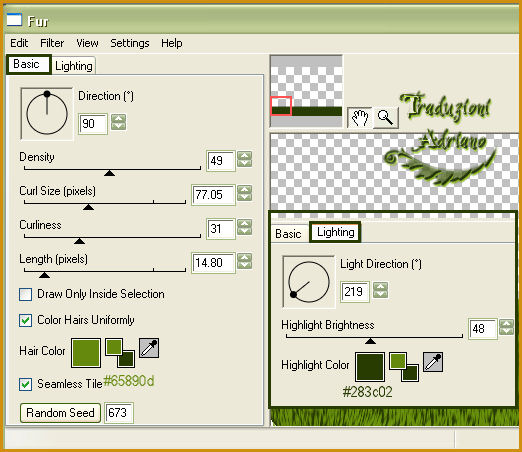Viewport: 522px width, 452px height.
Task: Open the Settings menu
Action: click(130, 43)
